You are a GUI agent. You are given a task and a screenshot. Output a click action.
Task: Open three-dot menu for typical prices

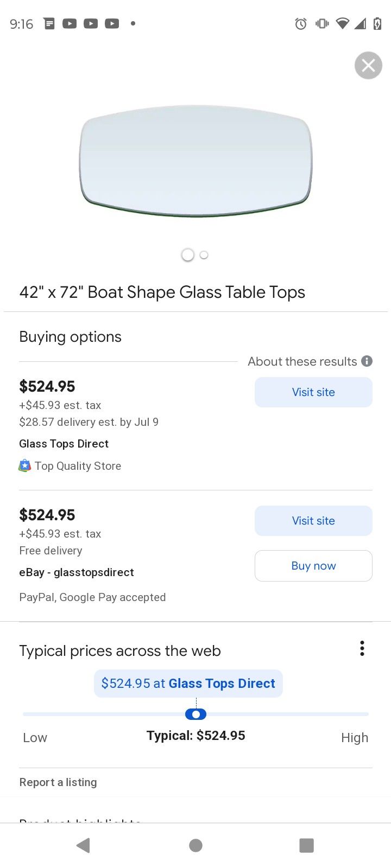tap(362, 649)
